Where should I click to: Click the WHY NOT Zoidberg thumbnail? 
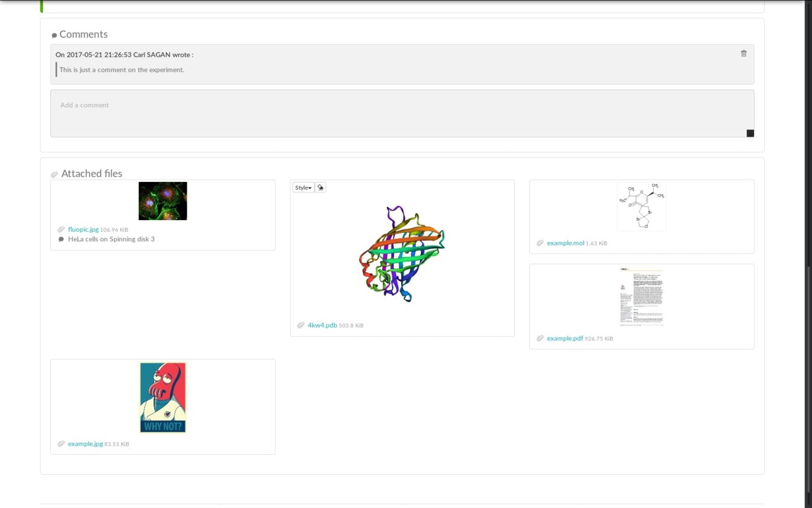[x=163, y=397]
